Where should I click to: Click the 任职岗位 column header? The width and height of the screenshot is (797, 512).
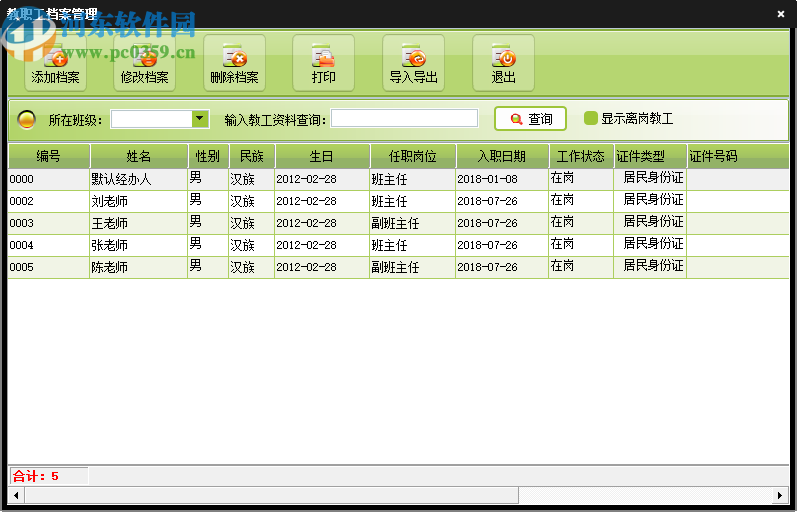pos(413,156)
